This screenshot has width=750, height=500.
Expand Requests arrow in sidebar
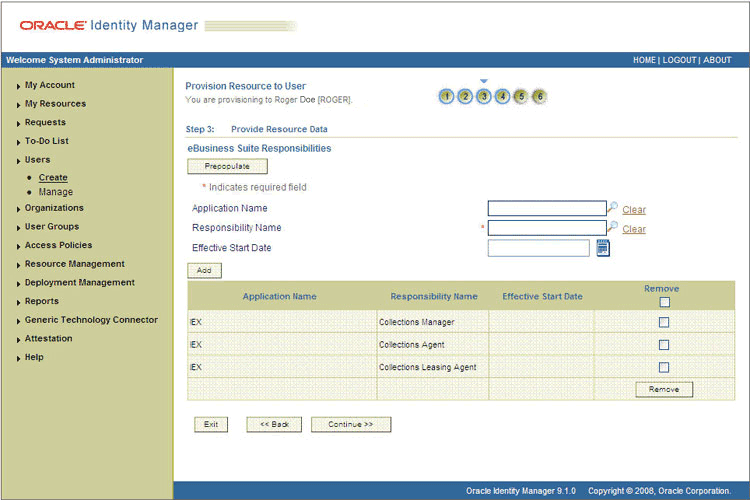point(18,123)
